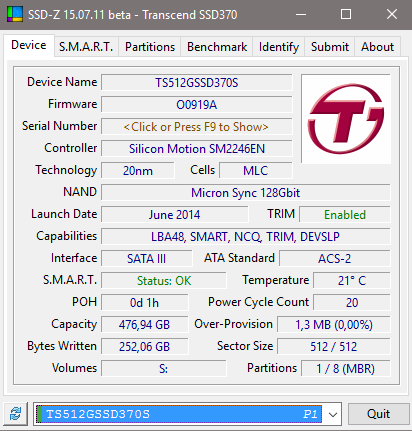The image size is (412, 431).
Task: Click the Firmware value O0919A
Action: coord(197,105)
